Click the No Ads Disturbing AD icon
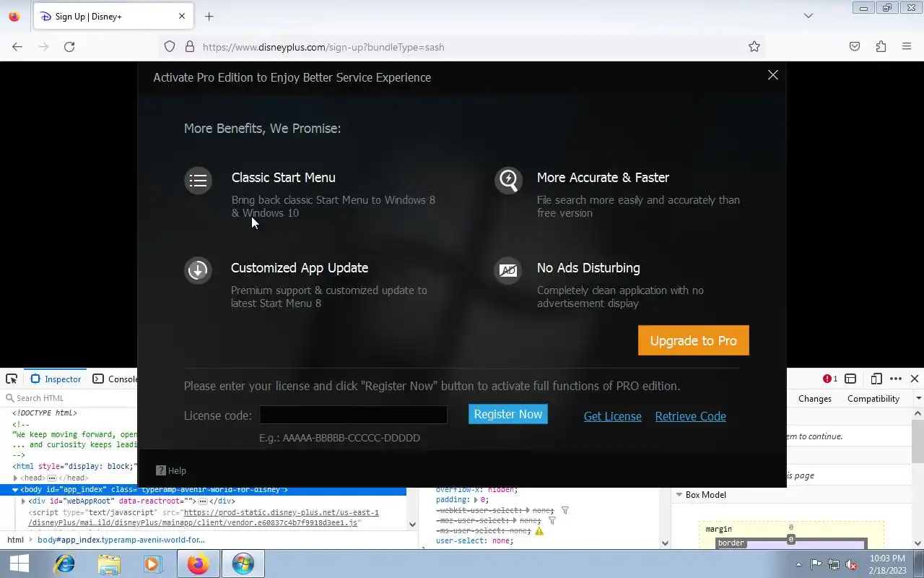 coord(508,270)
